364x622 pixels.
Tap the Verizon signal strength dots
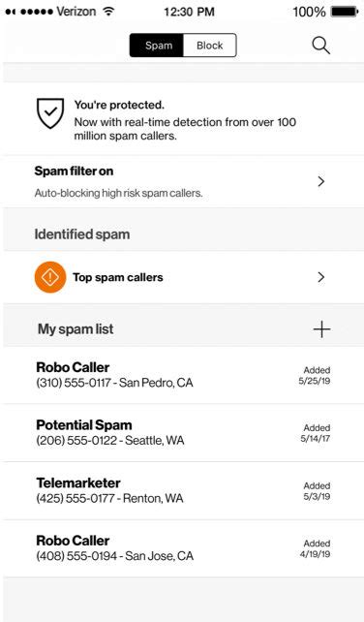(x=29, y=12)
